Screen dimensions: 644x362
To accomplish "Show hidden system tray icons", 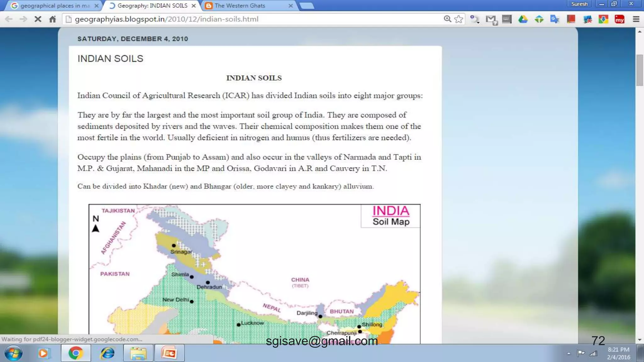I will coord(569,354).
